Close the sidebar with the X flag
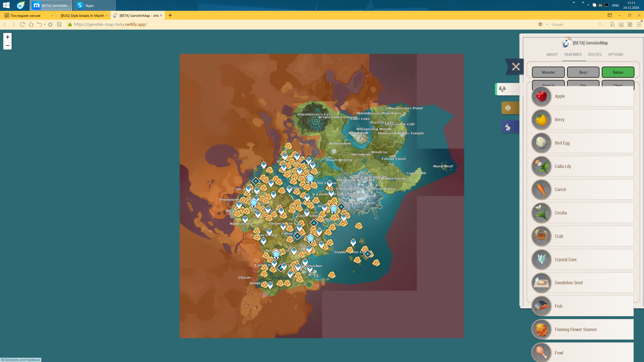Image resolution: width=644 pixels, height=362 pixels. [x=515, y=67]
